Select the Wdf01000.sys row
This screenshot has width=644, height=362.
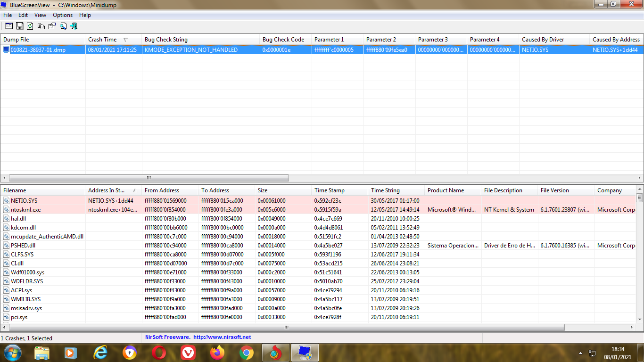point(318,272)
